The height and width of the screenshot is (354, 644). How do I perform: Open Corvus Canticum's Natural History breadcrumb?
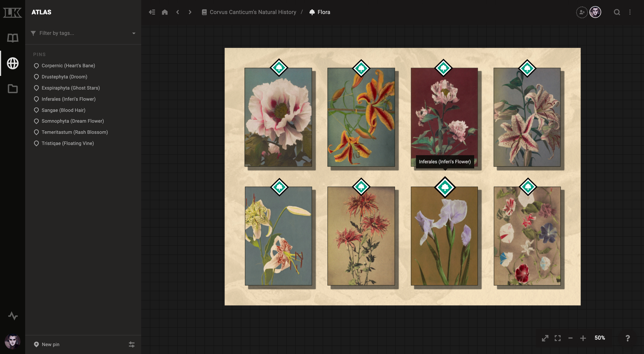coord(252,12)
